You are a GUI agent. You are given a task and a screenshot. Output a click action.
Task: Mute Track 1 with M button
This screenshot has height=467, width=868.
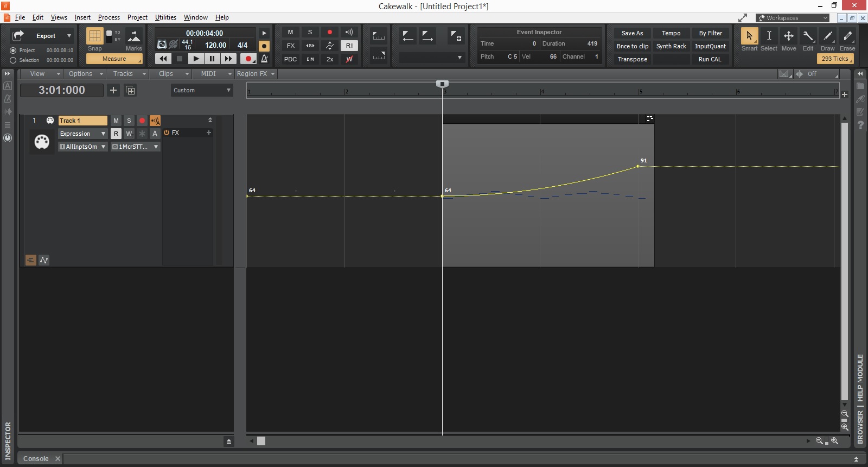[116, 121]
